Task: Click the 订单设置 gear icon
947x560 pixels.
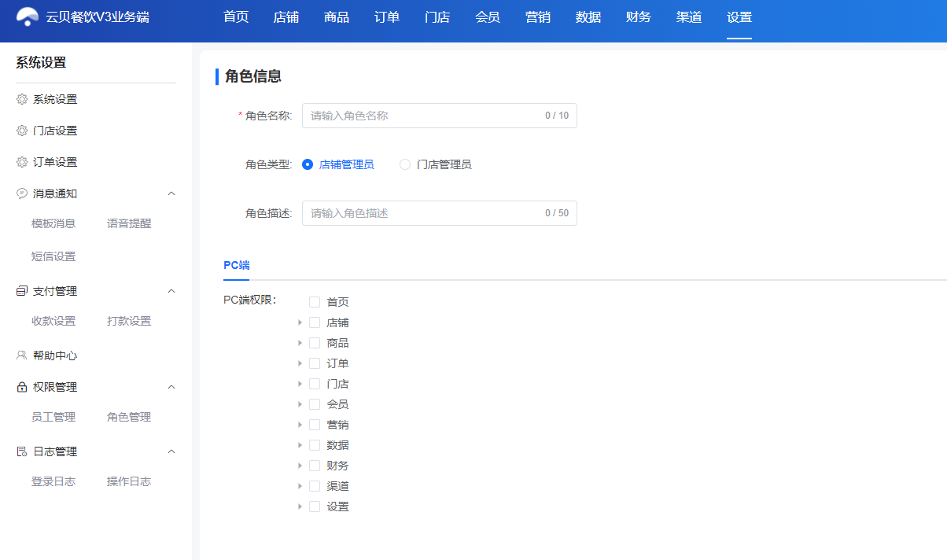Action: 22,162
